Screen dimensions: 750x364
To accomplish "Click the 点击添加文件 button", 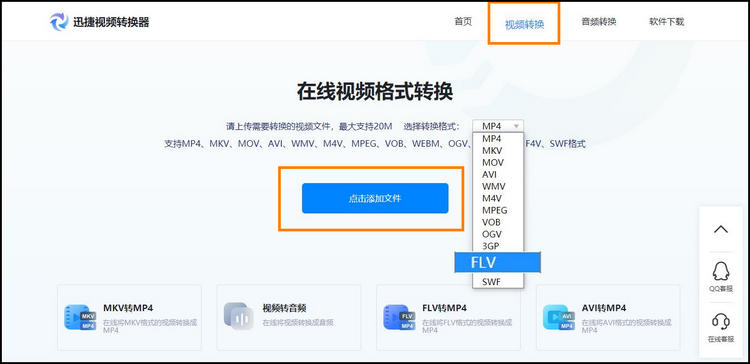I will (x=375, y=198).
